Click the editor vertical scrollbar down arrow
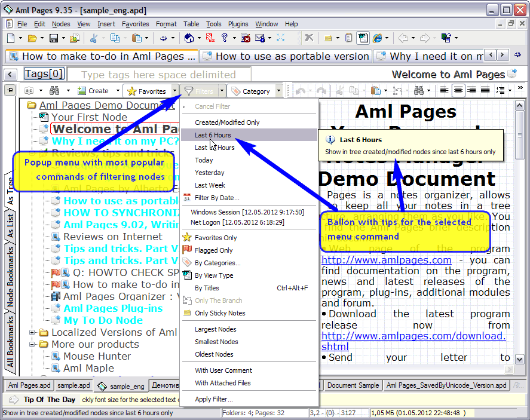530x420 pixels. (519, 359)
